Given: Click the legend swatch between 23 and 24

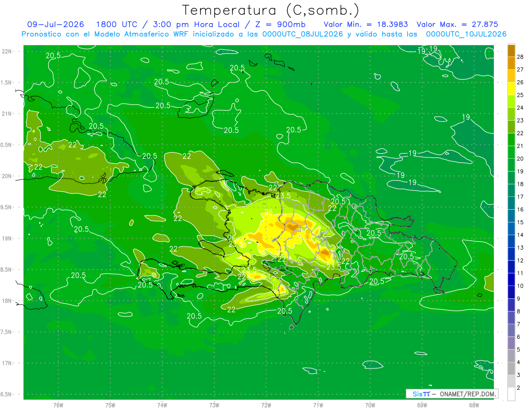Looking at the screenshot, I should [511, 114].
